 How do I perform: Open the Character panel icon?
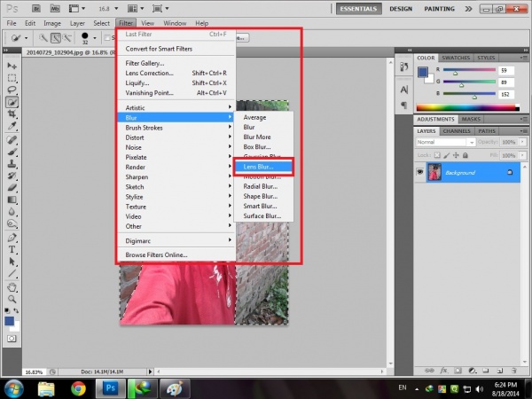click(x=403, y=90)
